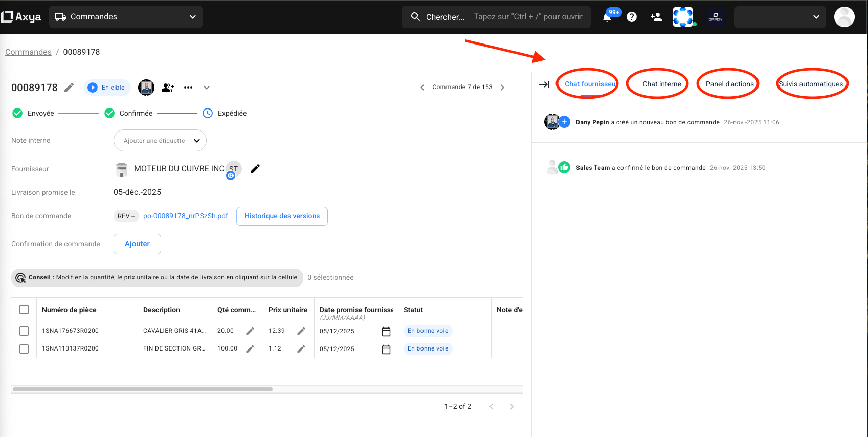
Task: Open the po-00089178_nrPSzSh.pdf link
Action: (x=186, y=216)
